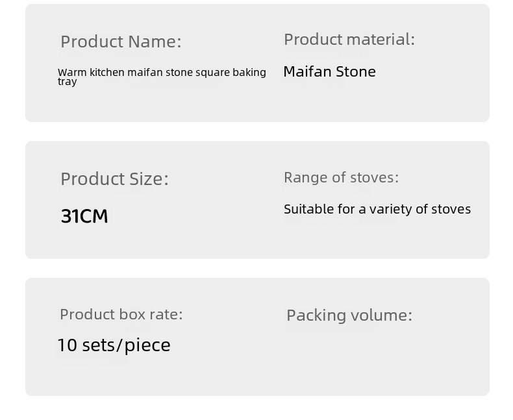Click the Product material heading
Image resolution: width=513 pixels, height=420 pixels.
(x=349, y=40)
